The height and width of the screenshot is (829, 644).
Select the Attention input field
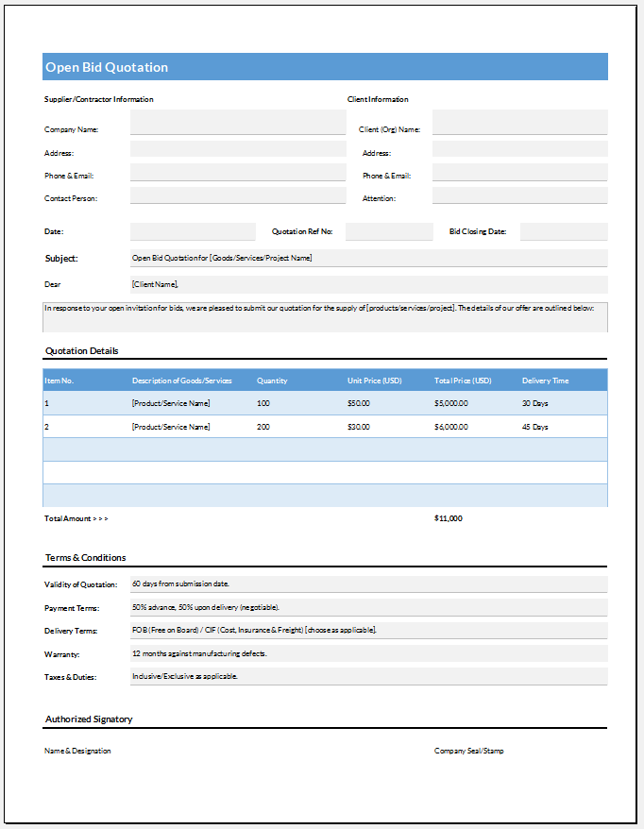pyautogui.click(x=519, y=196)
